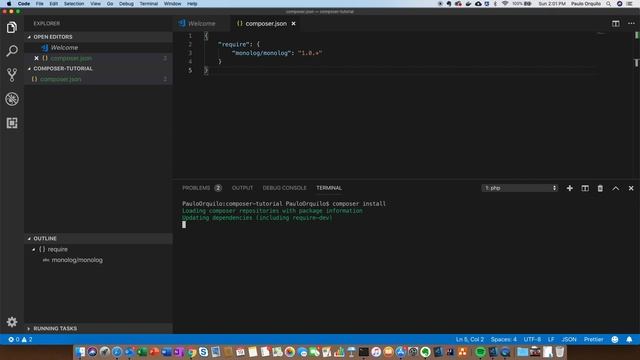The image size is (640, 360).
Task: Collapse the COMPOSER-TUTORIAL folder section
Action: pyautogui.click(x=29, y=69)
